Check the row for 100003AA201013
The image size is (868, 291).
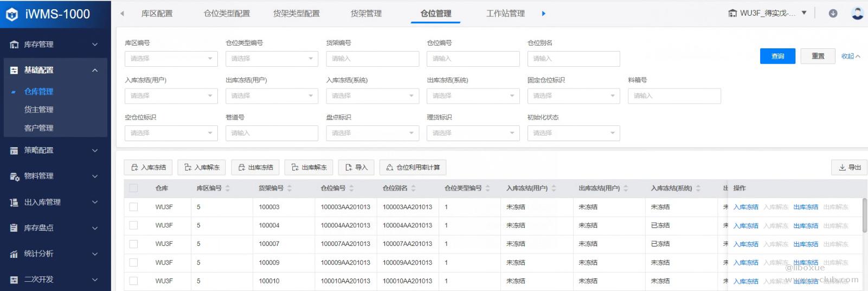tap(133, 207)
